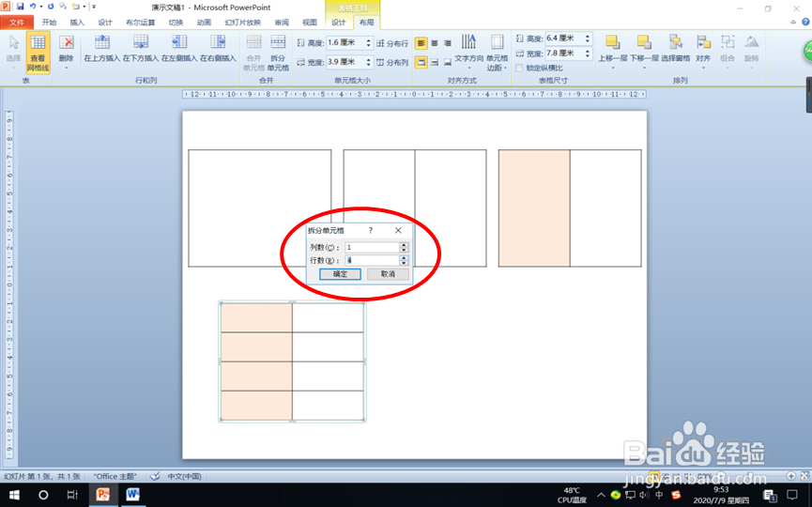Click cell 高度 1.6 厘米 field

[345, 43]
